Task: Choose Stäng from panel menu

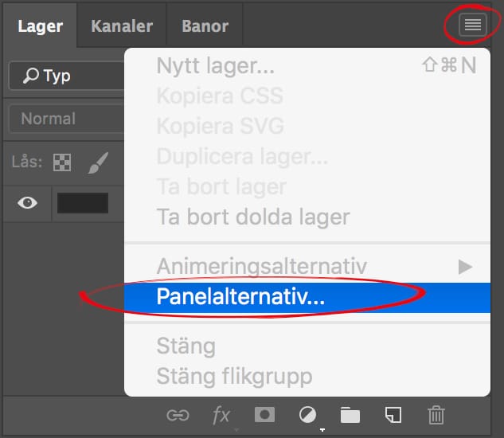Action: click(x=307, y=346)
